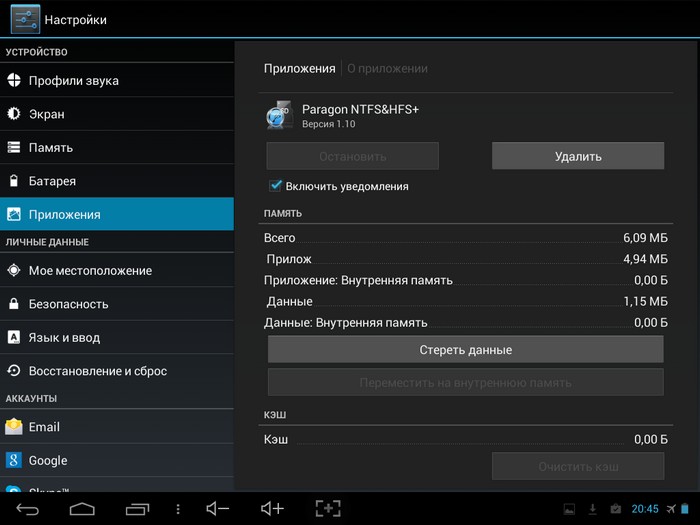The image size is (700, 525).
Task: Click the Кэш 0,00 Б row
Action: [466, 439]
